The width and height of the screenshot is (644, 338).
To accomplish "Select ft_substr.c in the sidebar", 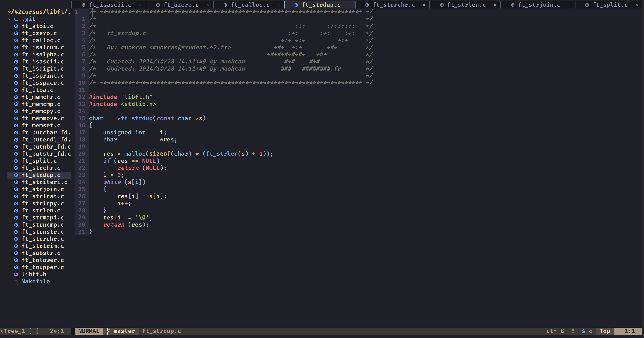I will [41, 253].
